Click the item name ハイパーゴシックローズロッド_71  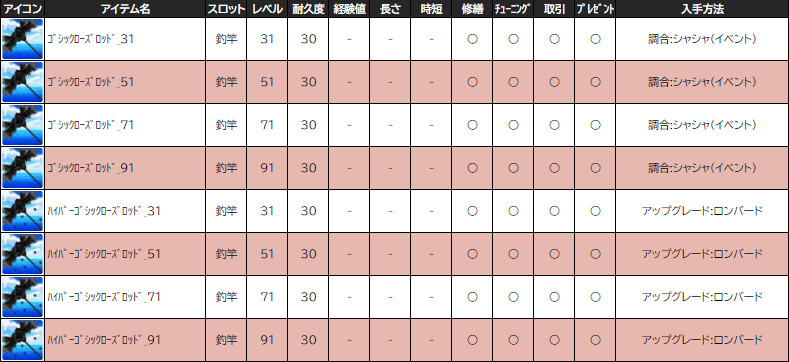pos(104,297)
